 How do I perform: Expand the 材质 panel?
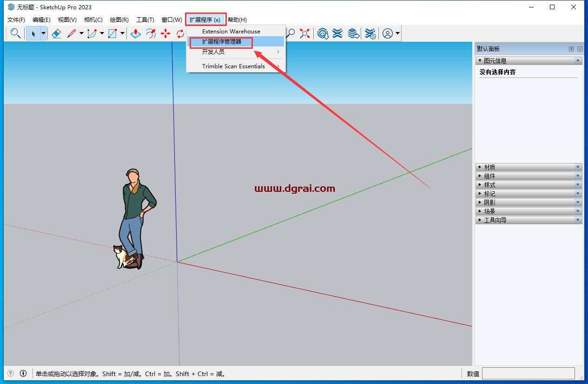tap(529, 167)
